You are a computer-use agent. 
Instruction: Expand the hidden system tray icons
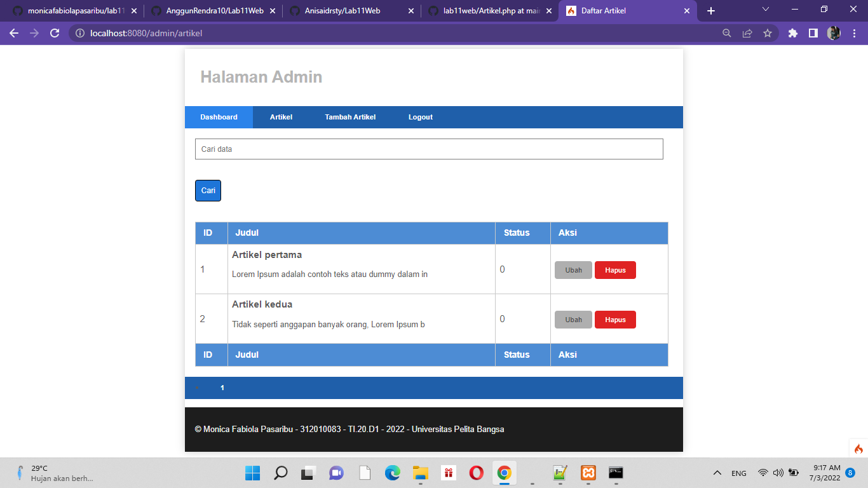pyautogui.click(x=717, y=472)
